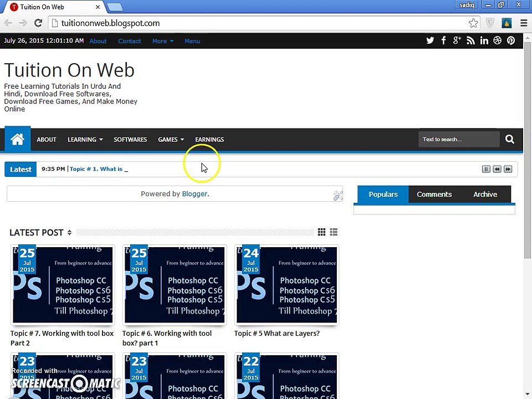Open the RSS feed icon
Image resolution: width=532 pixels, height=399 pixels.
pyautogui.click(x=470, y=40)
